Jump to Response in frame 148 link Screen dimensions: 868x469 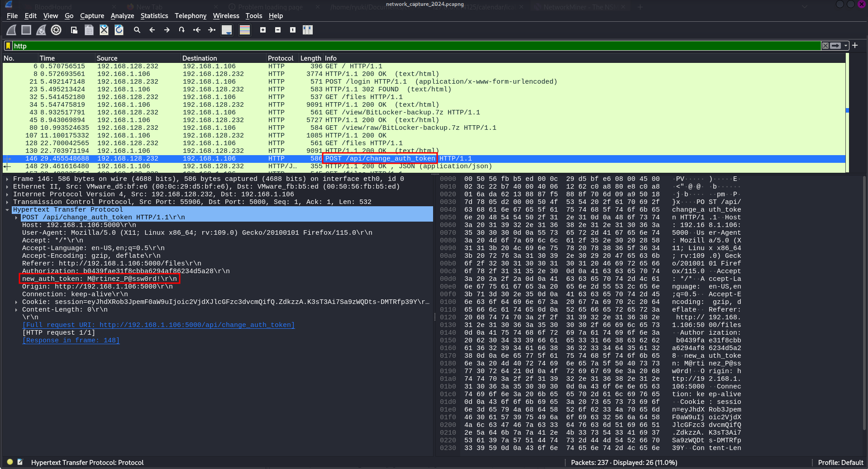point(71,341)
